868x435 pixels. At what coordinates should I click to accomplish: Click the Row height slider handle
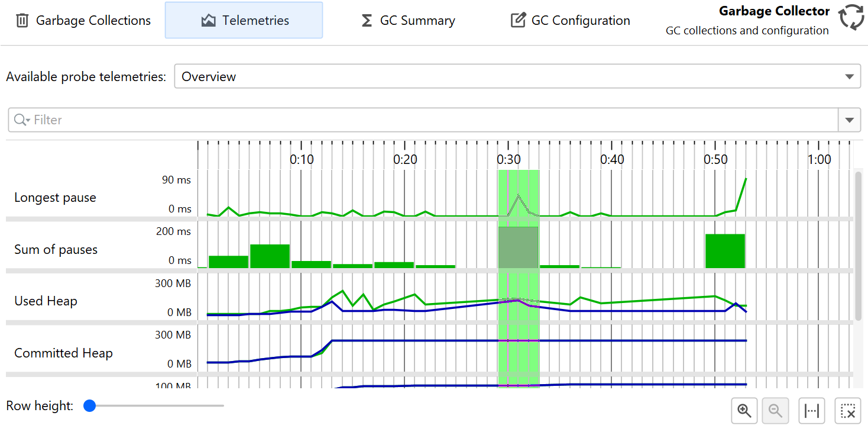tap(90, 406)
